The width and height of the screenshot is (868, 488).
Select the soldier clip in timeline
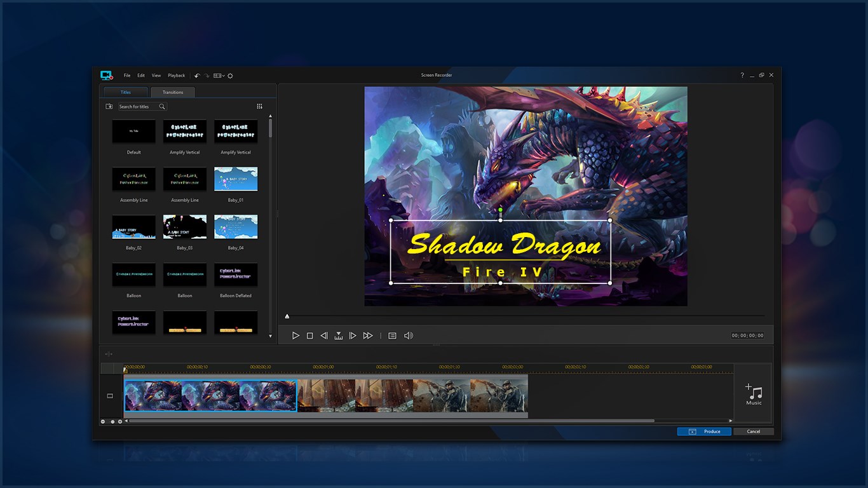tap(470, 396)
